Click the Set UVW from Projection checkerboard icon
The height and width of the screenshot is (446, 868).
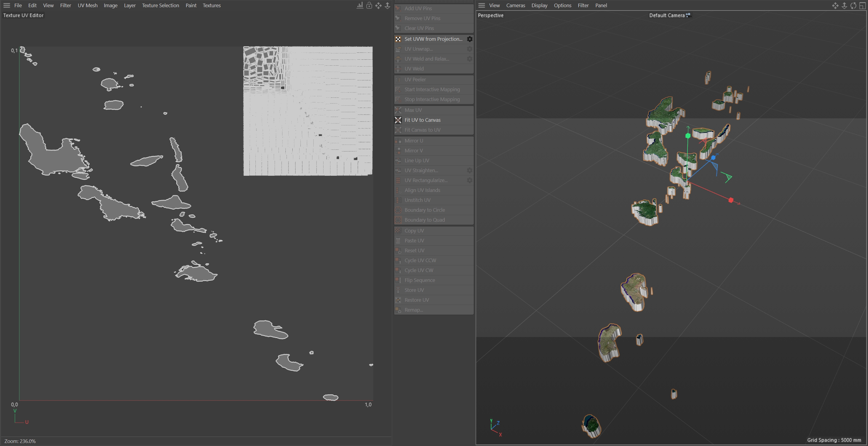(398, 39)
